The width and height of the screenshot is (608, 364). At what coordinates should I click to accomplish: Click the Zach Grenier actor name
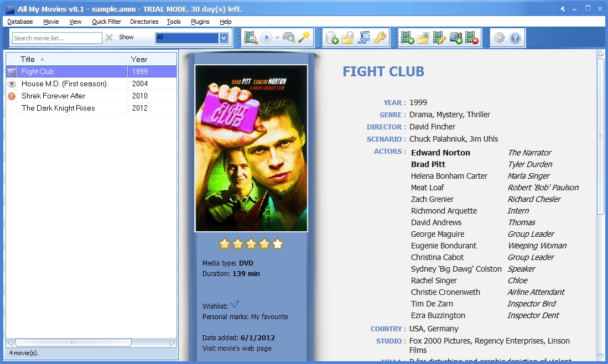[432, 199]
